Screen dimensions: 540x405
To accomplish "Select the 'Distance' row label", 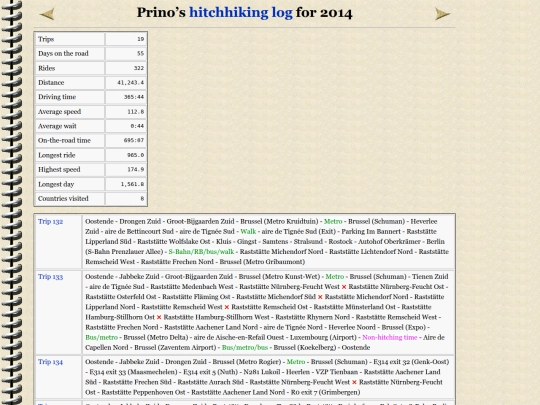I will [x=51, y=83].
